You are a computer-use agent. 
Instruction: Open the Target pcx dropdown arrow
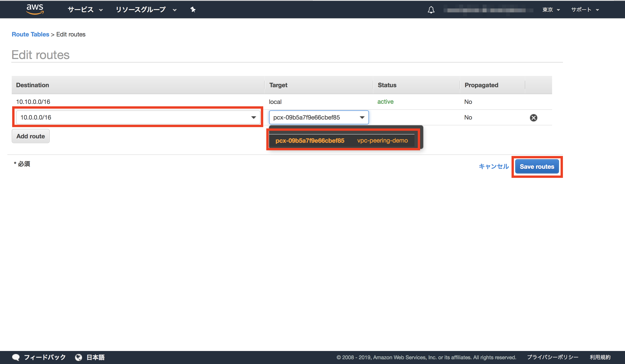(362, 117)
